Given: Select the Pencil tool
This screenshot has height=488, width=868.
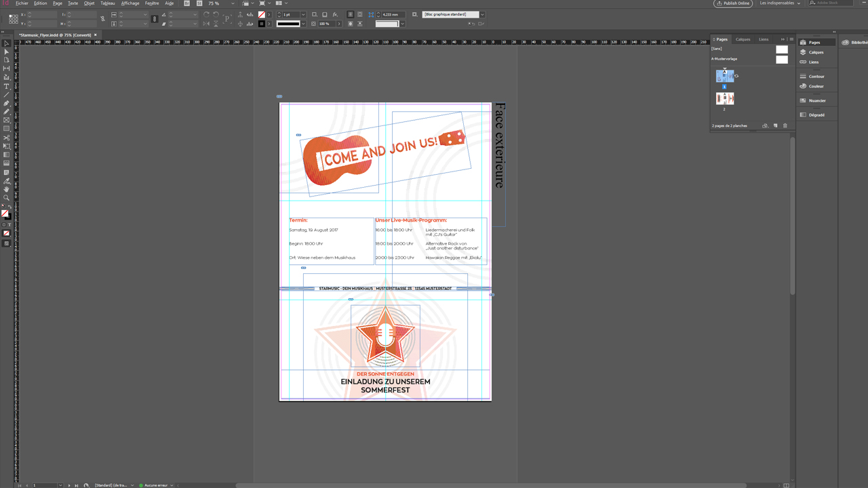Looking at the screenshot, I should pyautogui.click(x=7, y=112).
